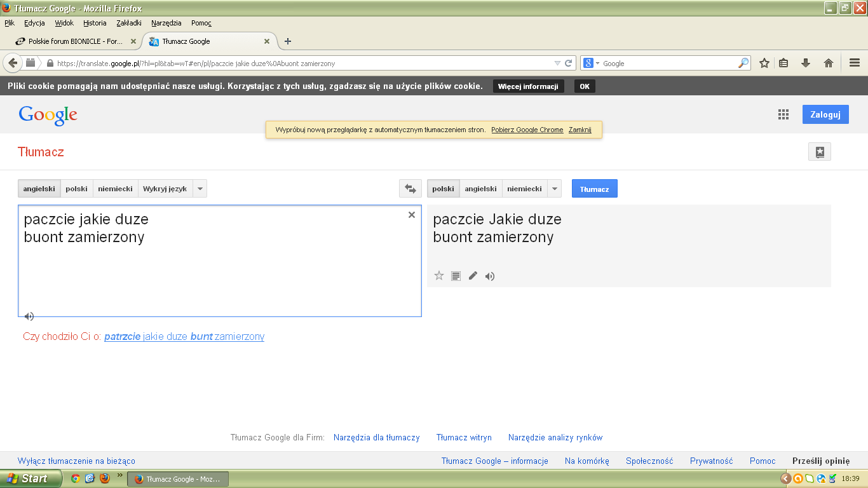Play source text audio with speaker icon

[29, 316]
